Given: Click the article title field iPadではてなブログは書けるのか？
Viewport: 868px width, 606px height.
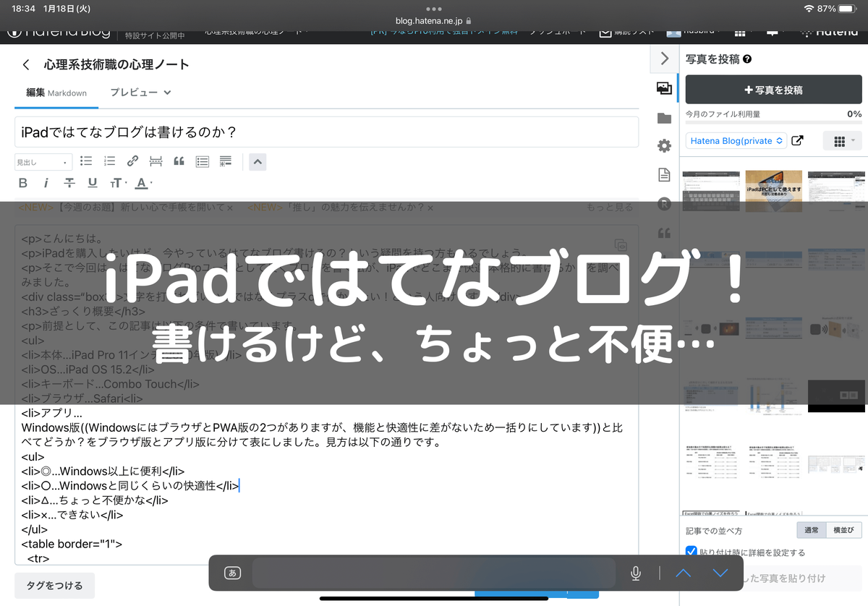Looking at the screenshot, I should coord(326,132).
